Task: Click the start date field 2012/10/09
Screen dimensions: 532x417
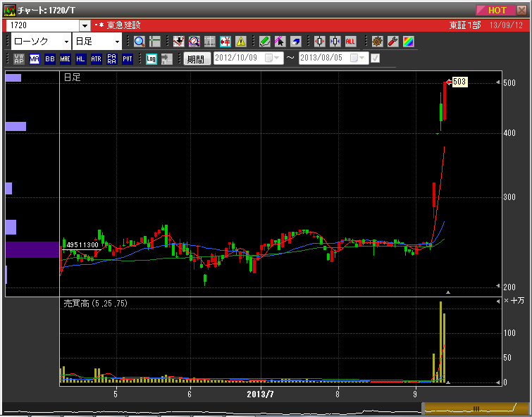Action: coord(240,58)
